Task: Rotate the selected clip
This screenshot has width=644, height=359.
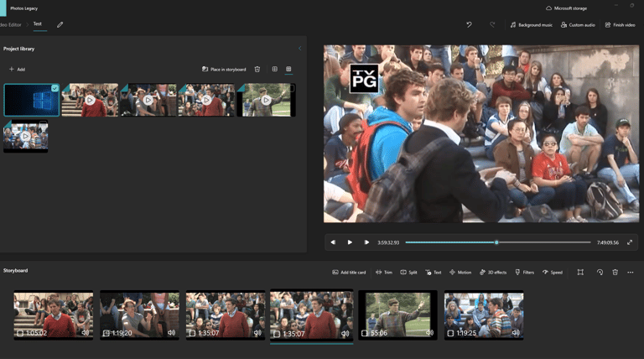Action: [600, 273]
